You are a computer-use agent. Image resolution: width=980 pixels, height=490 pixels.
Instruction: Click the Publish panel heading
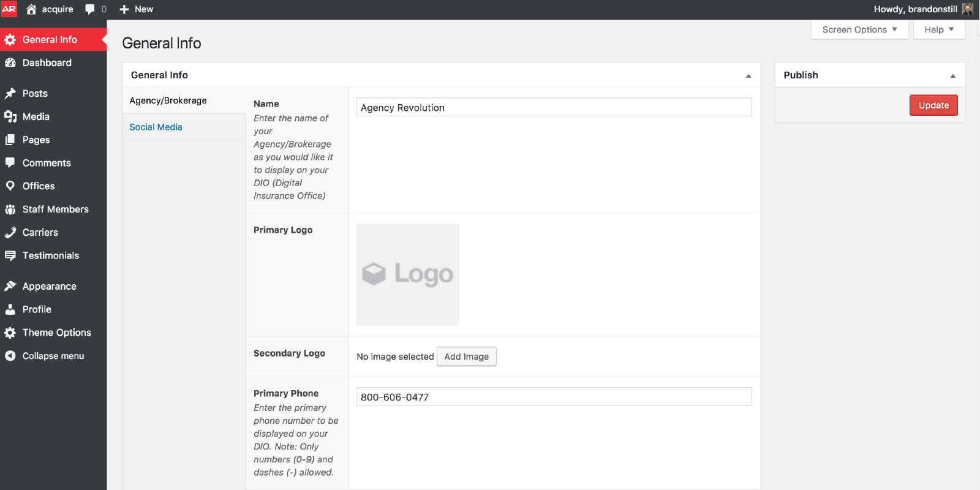[801, 75]
